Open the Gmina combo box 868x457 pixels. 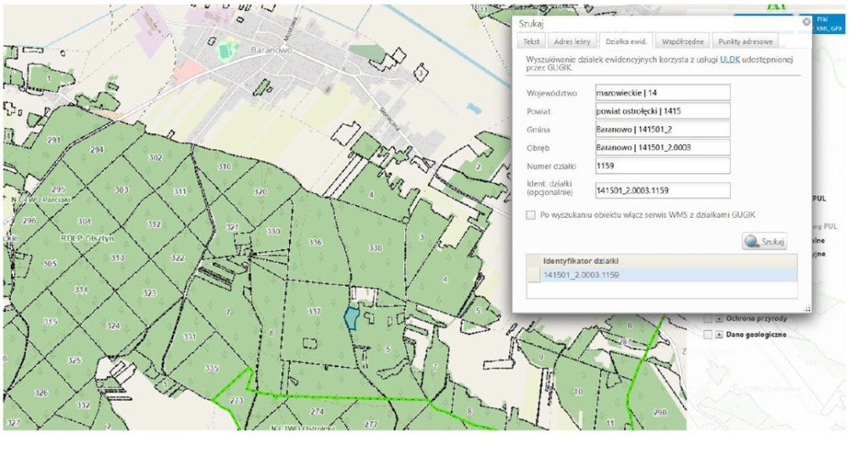(661, 130)
